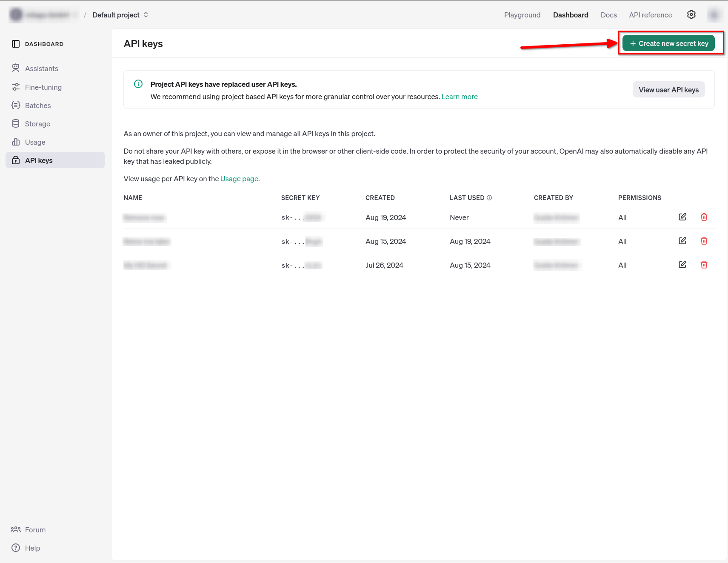The width and height of the screenshot is (728, 563).
Task: Click the View user API keys button
Action: tap(668, 90)
